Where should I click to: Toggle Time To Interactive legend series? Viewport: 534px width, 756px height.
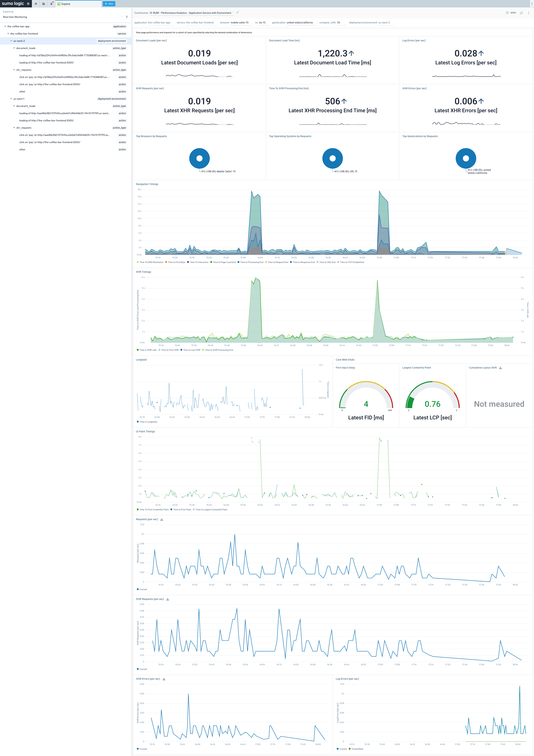click(199, 262)
